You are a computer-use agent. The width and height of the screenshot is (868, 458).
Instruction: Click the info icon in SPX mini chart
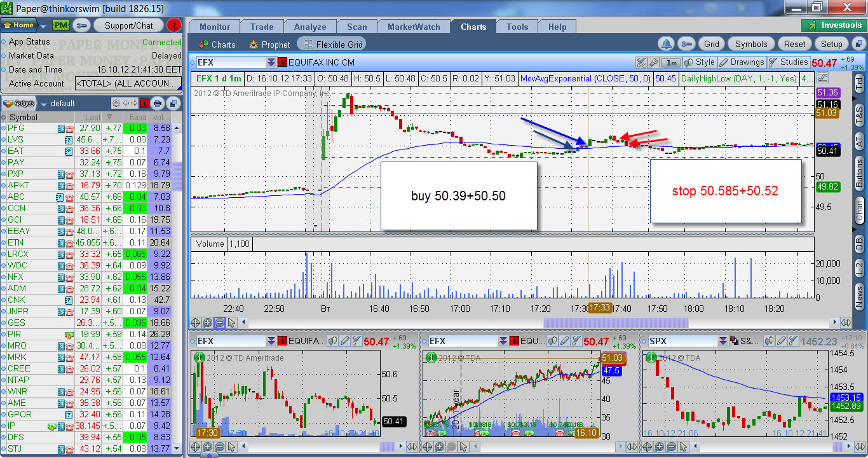[649, 357]
